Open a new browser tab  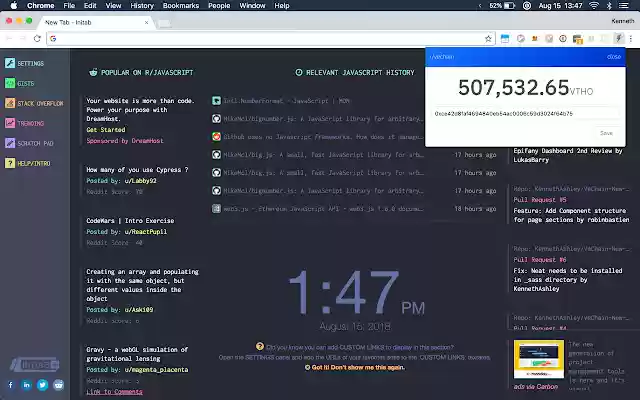click(x=164, y=23)
